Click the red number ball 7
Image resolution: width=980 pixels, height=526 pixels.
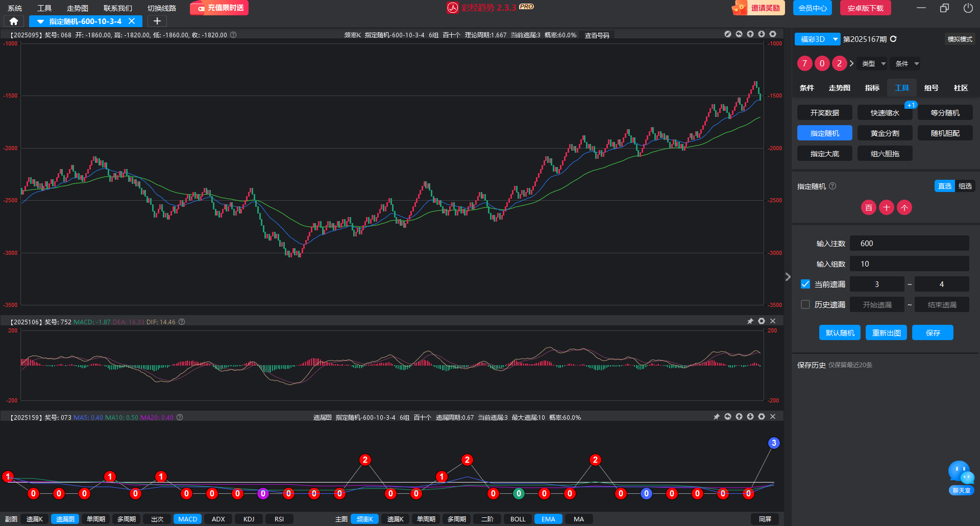pos(805,63)
